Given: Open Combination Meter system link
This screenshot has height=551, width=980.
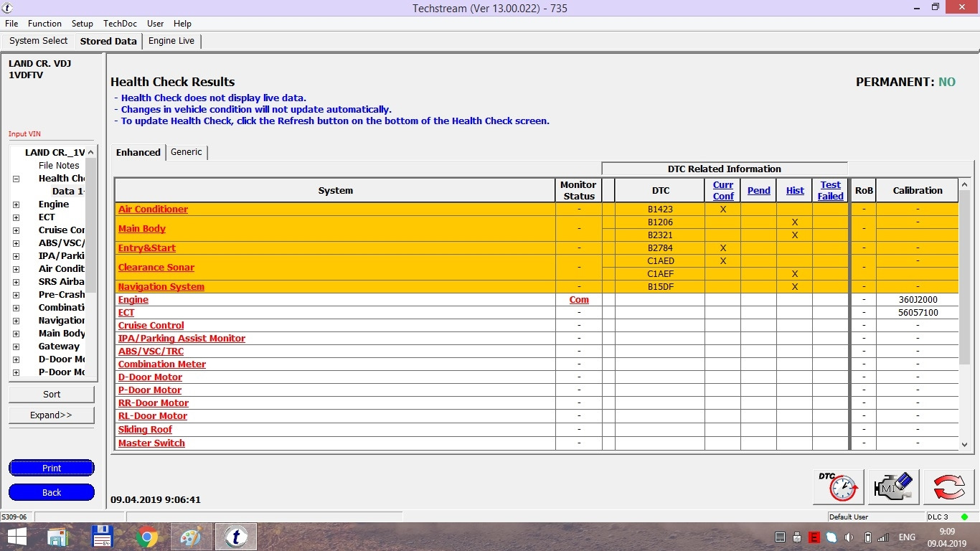Looking at the screenshot, I should point(162,364).
